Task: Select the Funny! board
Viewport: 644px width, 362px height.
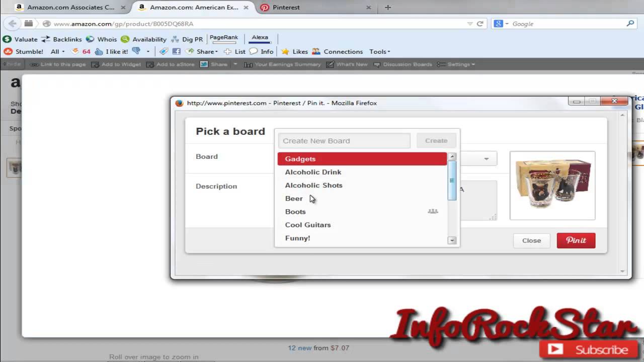Action: coord(362,238)
